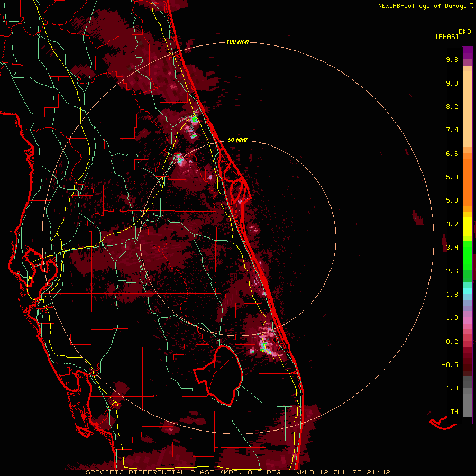The height and width of the screenshot is (476, 476).
Task: Click the 8.2 scale value
Action: [452, 106]
